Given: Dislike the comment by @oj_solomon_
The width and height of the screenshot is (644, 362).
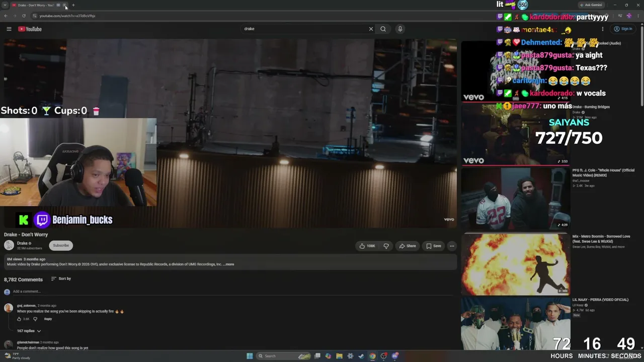Looking at the screenshot, I should (x=35, y=319).
